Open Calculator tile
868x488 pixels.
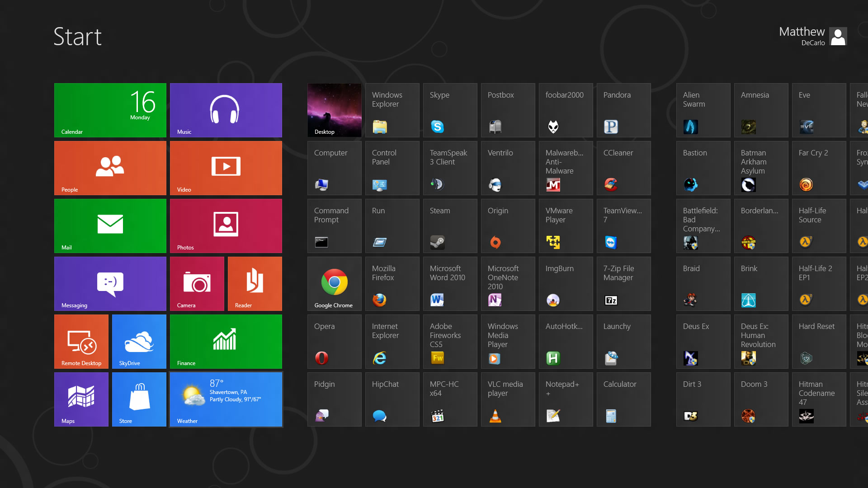[624, 399]
